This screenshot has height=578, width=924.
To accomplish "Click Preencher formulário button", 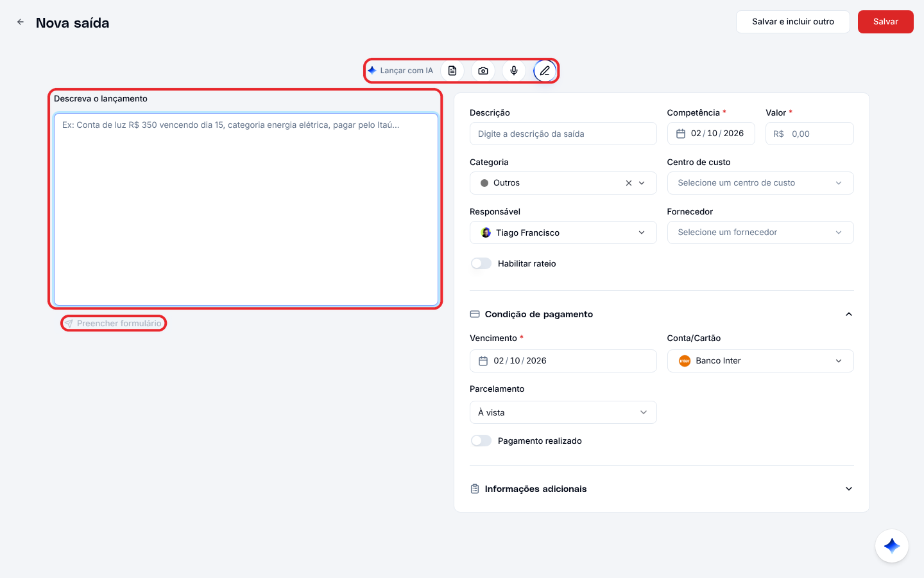I will pos(113,323).
